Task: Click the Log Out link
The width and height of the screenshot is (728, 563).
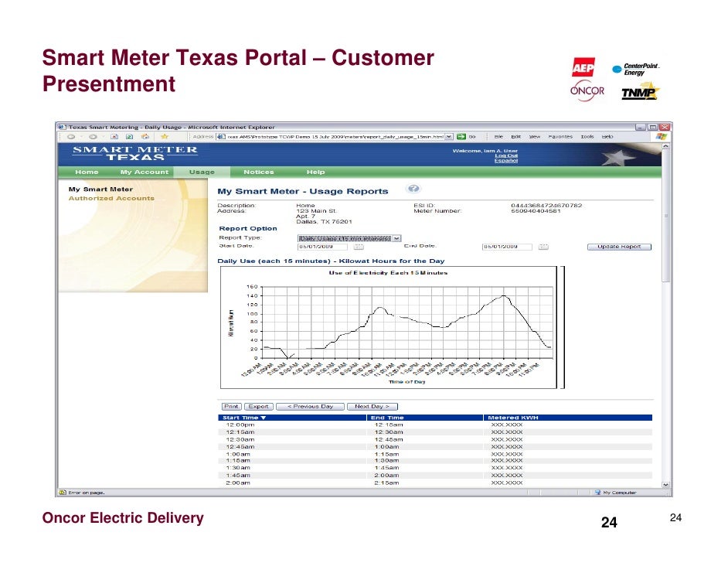Action: coord(506,155)
